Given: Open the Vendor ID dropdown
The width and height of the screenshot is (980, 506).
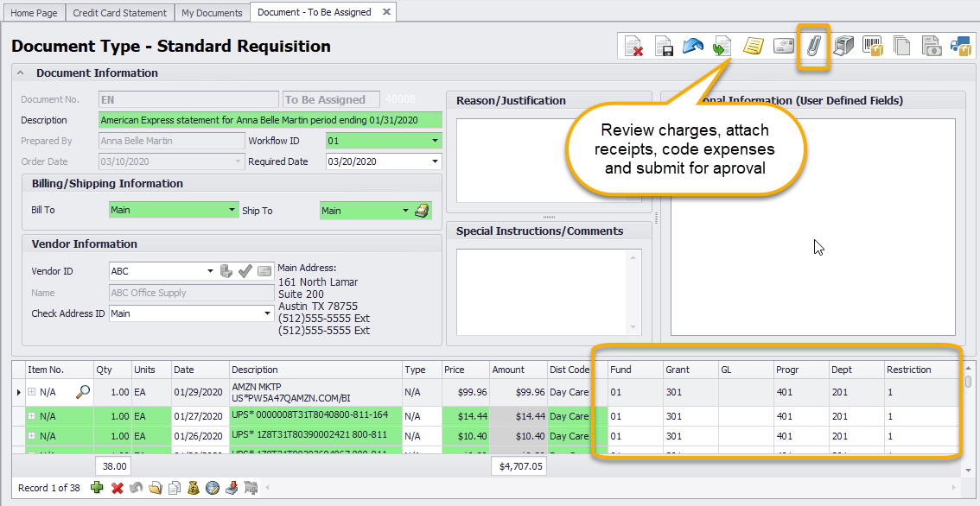Looking at the screenshot, I should 209,271.
